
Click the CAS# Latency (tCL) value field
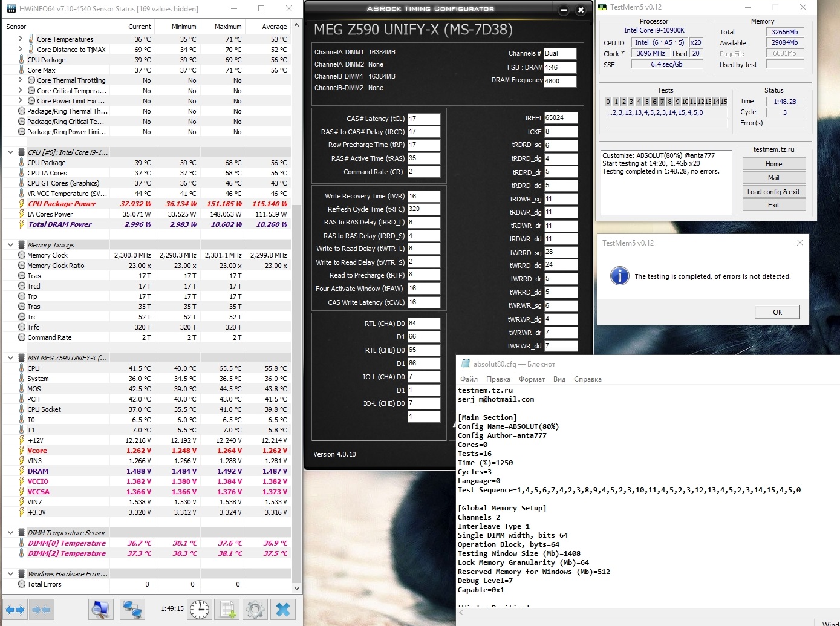point(424,119)
